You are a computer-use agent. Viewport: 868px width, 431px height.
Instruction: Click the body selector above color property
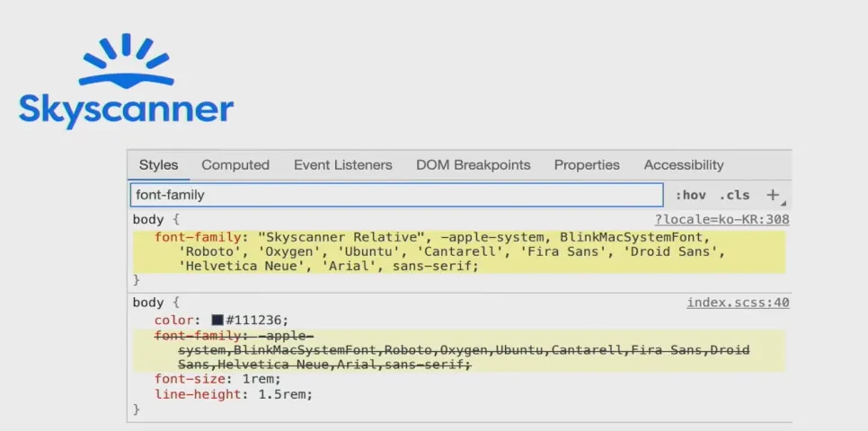[148, 303]
